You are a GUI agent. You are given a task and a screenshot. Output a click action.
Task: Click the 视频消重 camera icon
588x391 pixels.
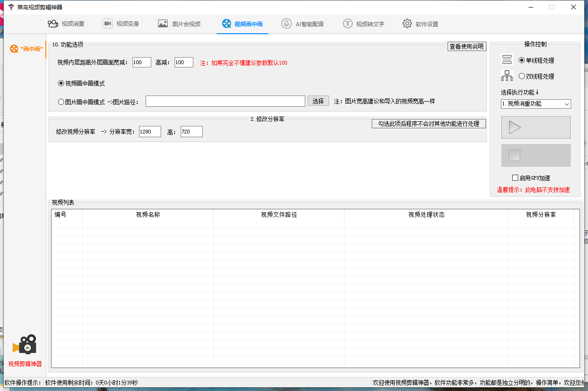click(x=52, y=24)
